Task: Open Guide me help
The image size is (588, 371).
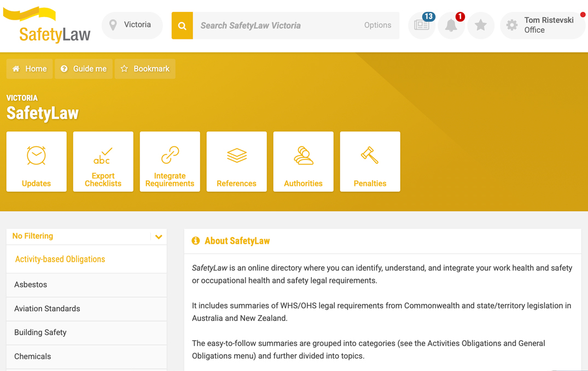Action: 84,69
